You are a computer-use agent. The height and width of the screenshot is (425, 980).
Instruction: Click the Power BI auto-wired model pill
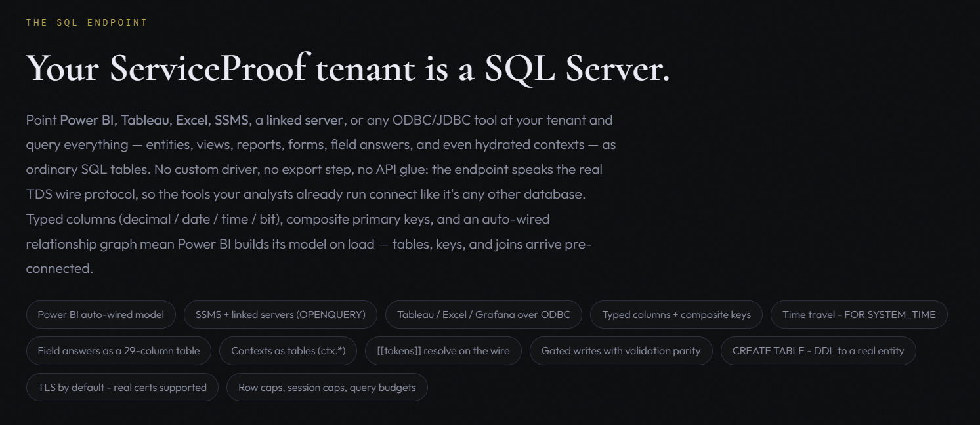[x=101, y=315]
